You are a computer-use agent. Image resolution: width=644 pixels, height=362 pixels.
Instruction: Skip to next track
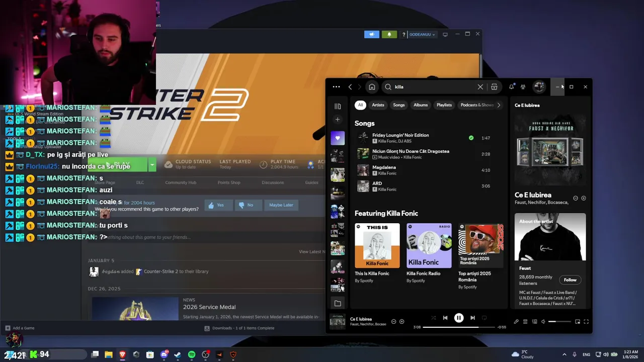click(x=472, y=318)
